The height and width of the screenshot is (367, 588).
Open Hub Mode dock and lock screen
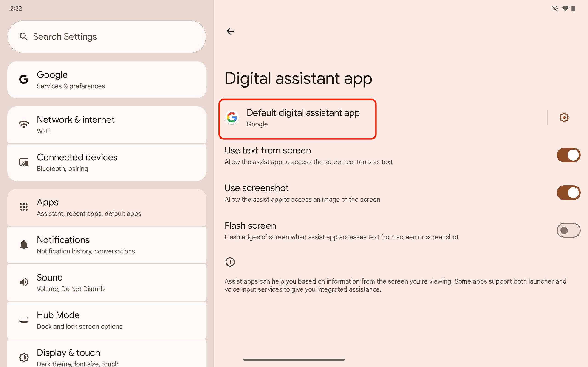[x=107, y=320]
